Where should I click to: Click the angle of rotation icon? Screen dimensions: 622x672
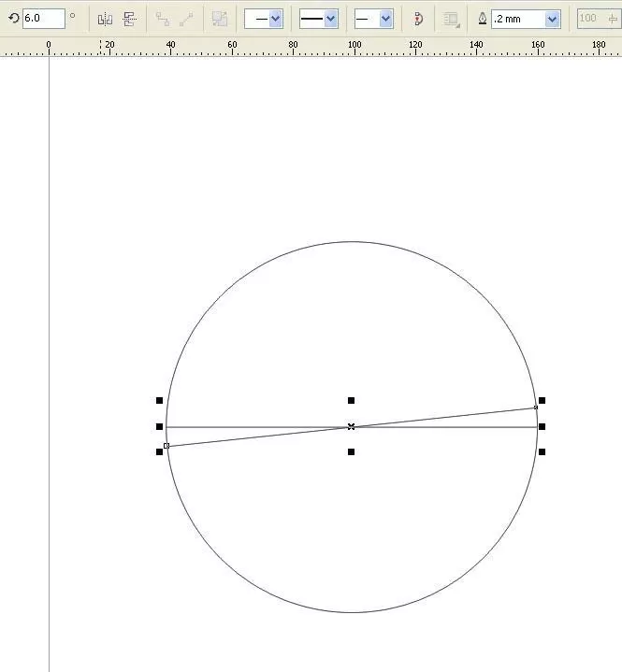(x=14, y=19)
